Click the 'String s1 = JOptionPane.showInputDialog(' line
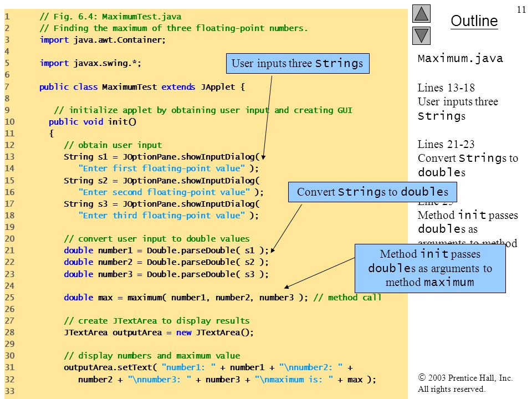The width and height of the screenshot is (532, 399). 161,157
